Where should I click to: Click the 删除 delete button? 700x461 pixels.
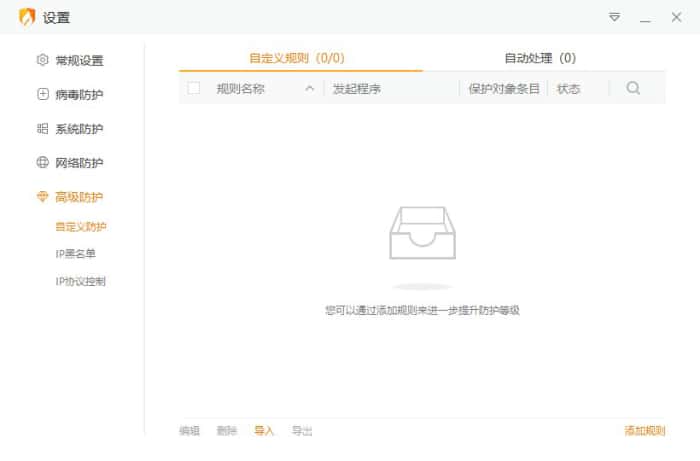pos(227,431)
